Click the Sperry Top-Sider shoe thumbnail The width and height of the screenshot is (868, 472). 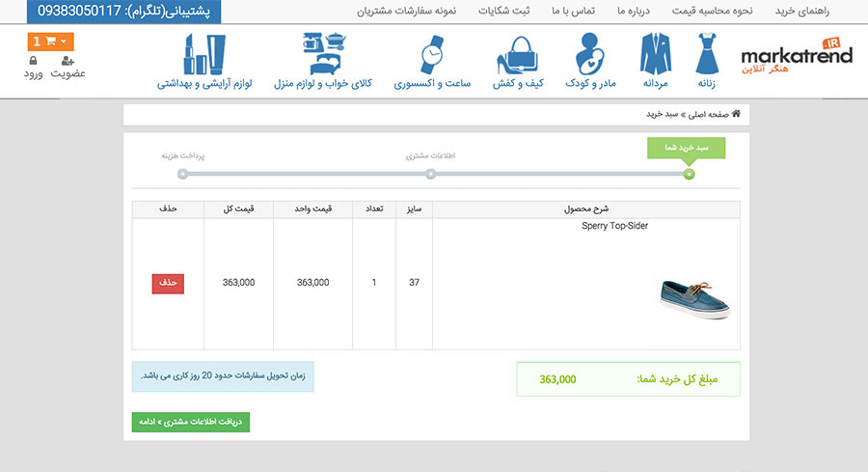(694, 298)
